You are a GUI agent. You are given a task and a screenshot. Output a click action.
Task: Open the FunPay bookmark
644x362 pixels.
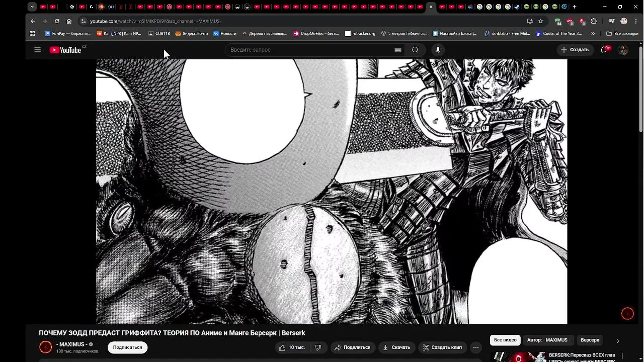[68, 34]
